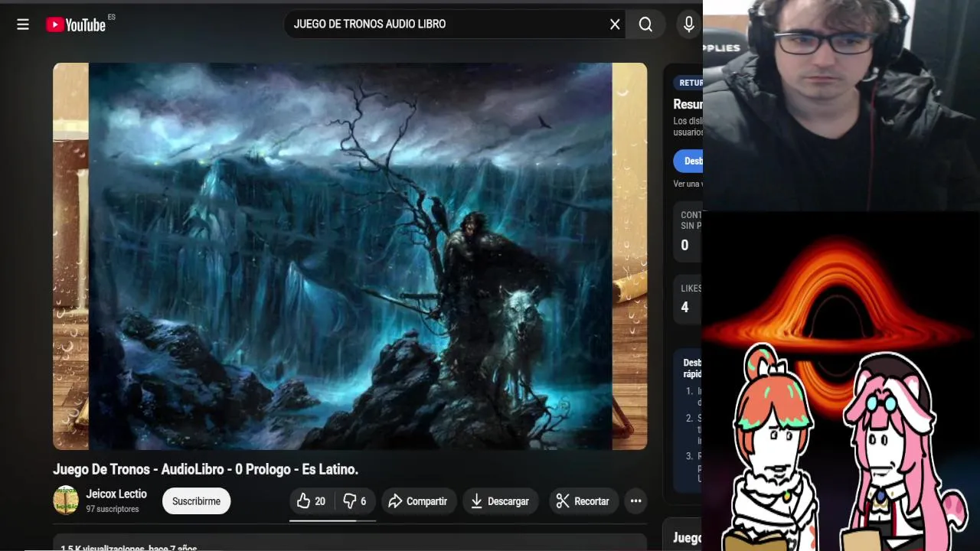The height and width of the screenshot is (551, 980).
Task: Click the LIKES 4 stat card
Action: 688,299
